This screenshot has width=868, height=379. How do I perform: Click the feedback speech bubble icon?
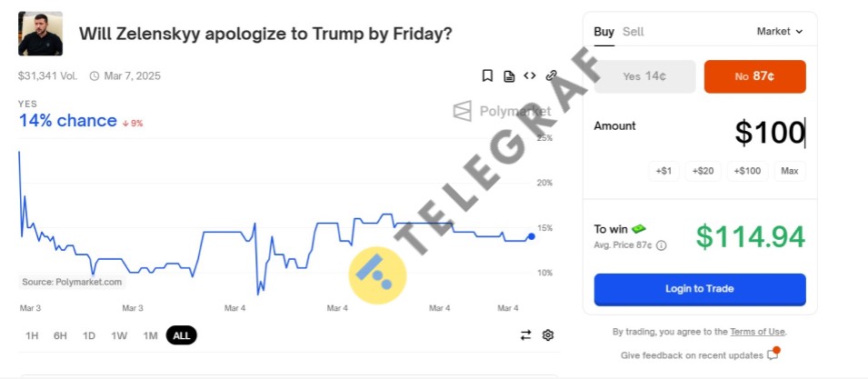point(773,354)
